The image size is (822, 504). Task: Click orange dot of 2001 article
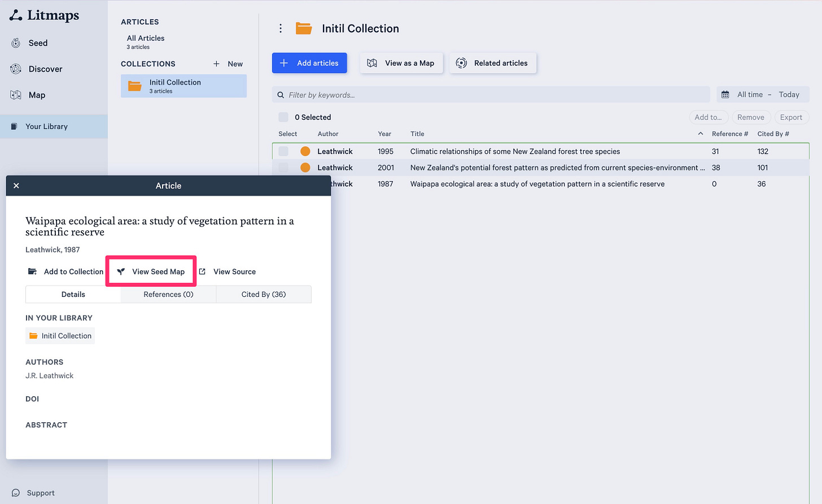coord(305,168)
